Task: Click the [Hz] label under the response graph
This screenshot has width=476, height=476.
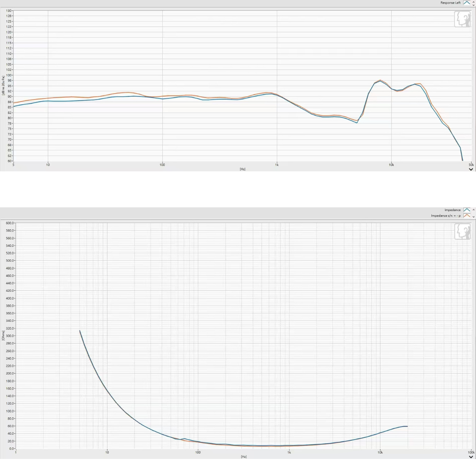Action: click(x=242, y=169)
